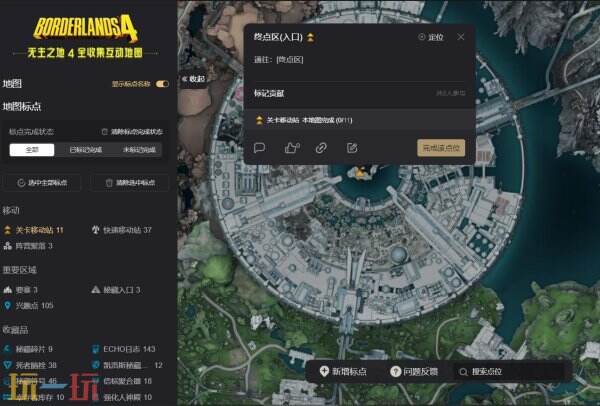
Task: Click the 重要区域 section heading
Action: click(20, 270)
